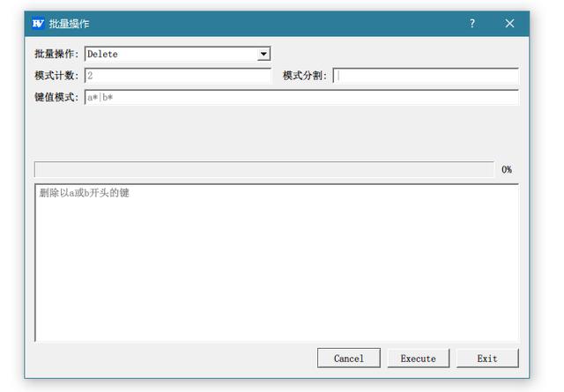Click the 0% progress percentage text
Screen dimensions: 564x392
point(507,169)
